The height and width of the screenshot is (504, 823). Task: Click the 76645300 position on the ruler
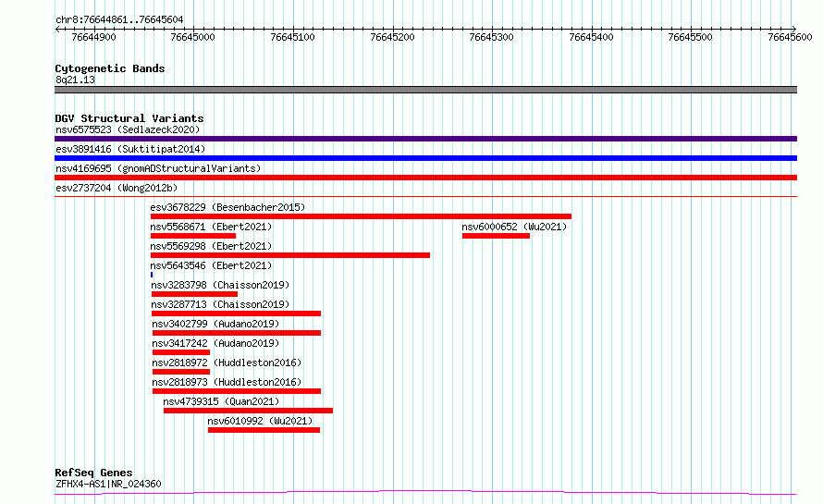coord(490,37)
